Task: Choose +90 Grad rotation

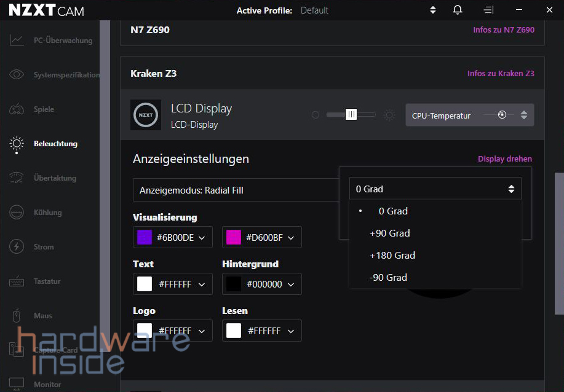Action: click(x=435, y=233)
